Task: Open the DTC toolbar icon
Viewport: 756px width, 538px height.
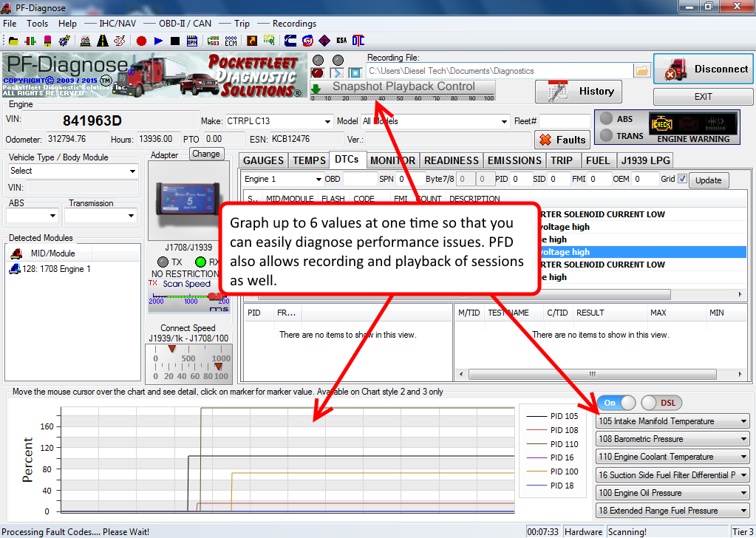Action: coord(358,41)
